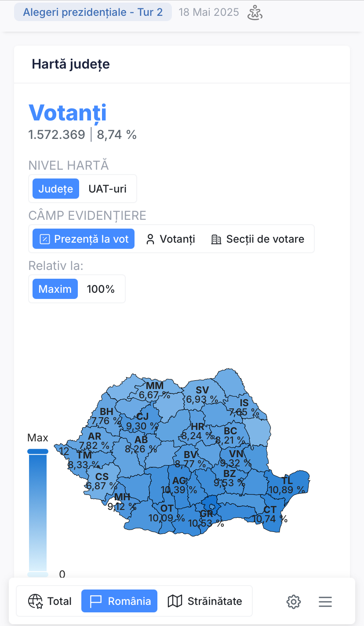Open the Alegeri prezidențiale - Tur 2 selector

(93, 12)
